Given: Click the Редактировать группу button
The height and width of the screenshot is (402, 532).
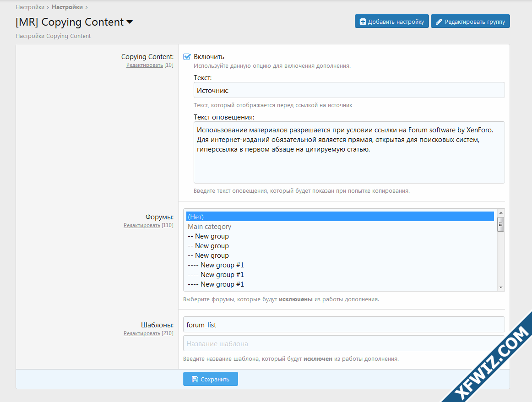Looking at the screenshot, I should (470, 22).
